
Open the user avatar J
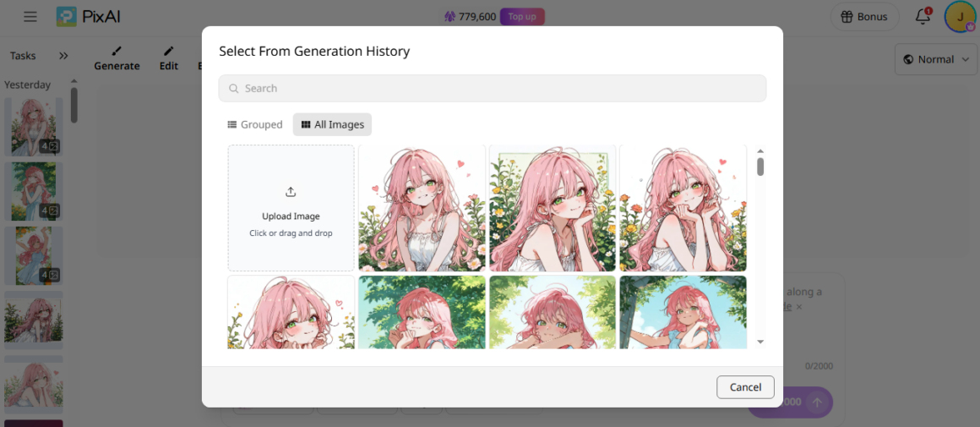(960, 17)
